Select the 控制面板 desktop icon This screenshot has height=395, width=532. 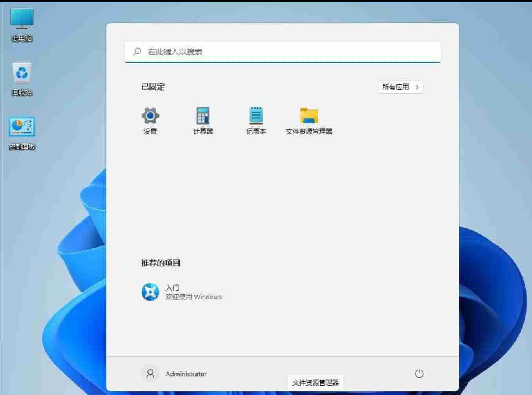[x=22, y=127]
